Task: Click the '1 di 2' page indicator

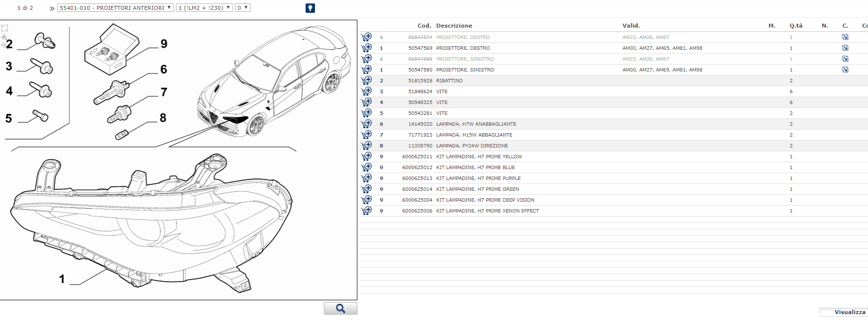Action: (25, 8)
